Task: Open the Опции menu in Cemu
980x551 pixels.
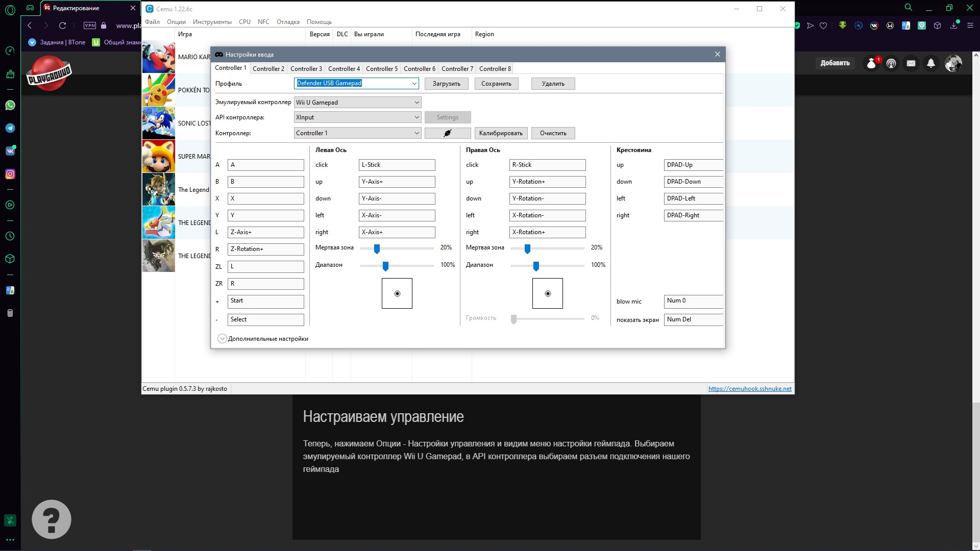Action: [176, 22]
